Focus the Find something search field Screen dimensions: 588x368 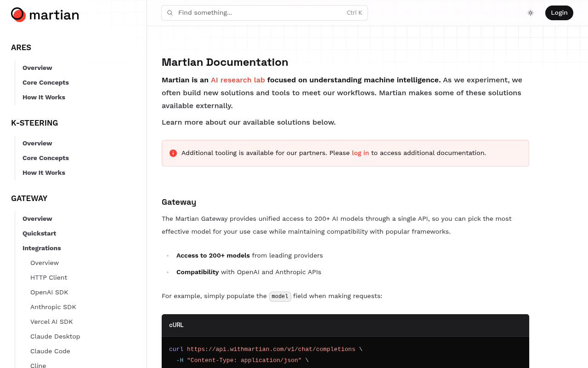coord(265,13)
